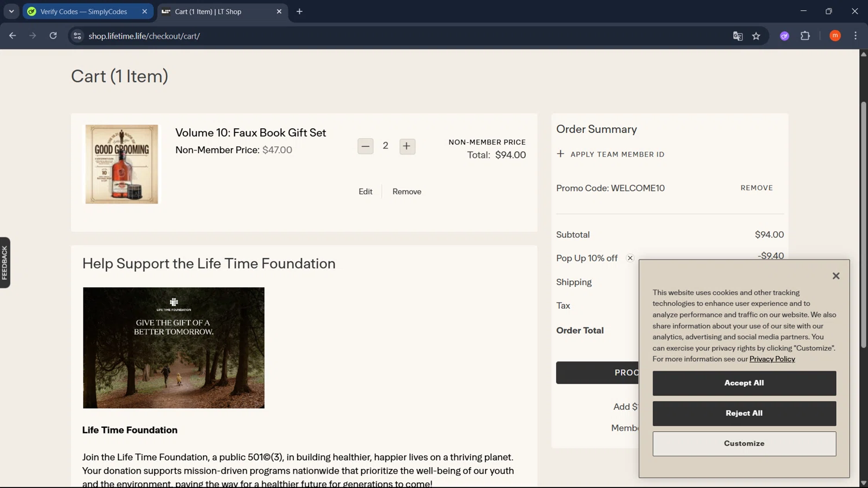Click the Life Time Foundation bold heading
Image resolution: width=868 pixels, height=488 pixels.
coord(130,430)
